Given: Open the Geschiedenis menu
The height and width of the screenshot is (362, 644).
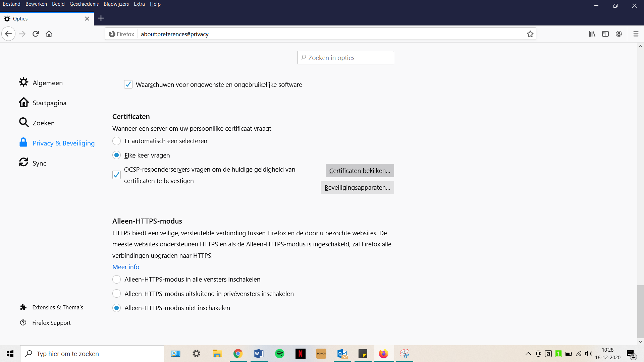Looking at the screenshot, I should point(84,4).
